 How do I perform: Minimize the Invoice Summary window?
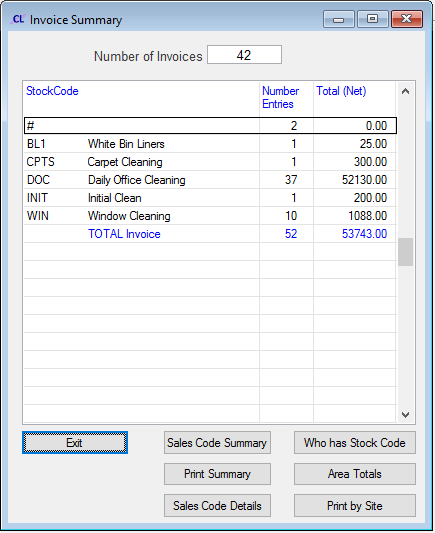pos(338,19)
